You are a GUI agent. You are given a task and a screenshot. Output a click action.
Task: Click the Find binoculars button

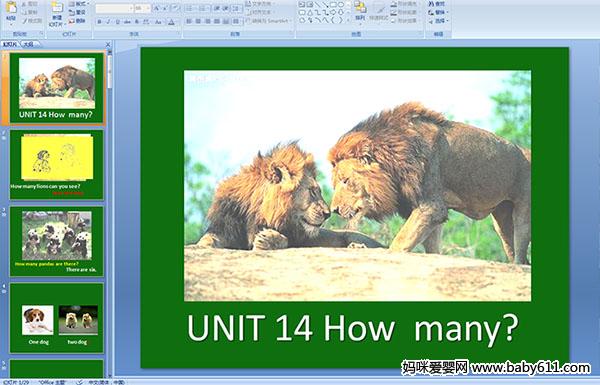click(436, 3)
